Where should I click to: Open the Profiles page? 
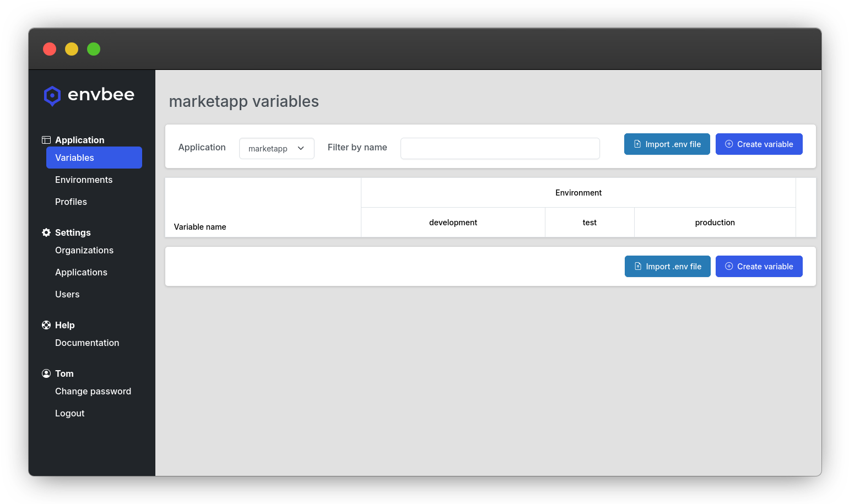(71, 202)
